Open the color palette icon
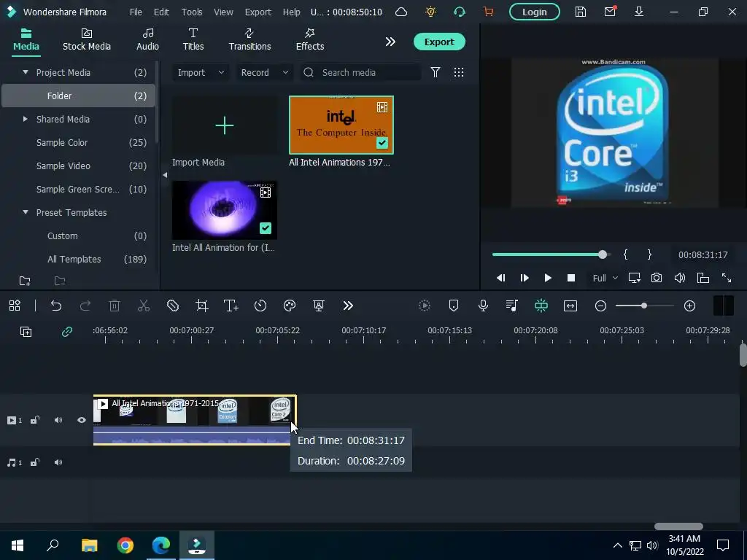747x560 pixels. [x=290, y=306]
